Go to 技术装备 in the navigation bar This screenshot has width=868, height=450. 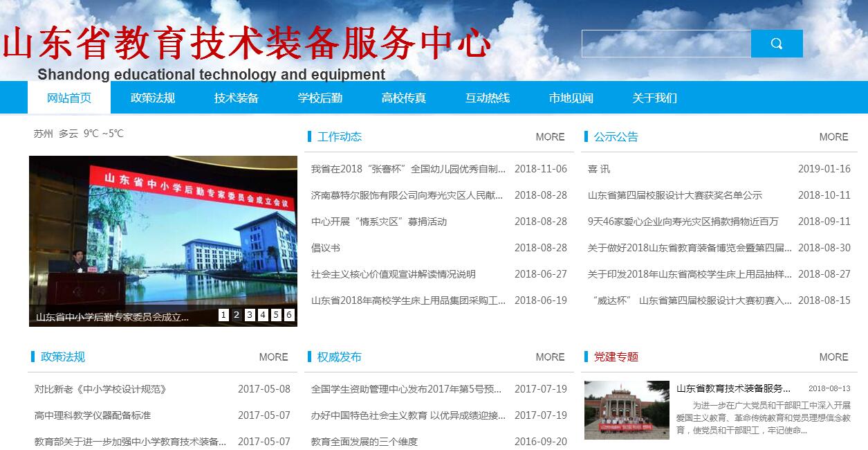point(237,98)
